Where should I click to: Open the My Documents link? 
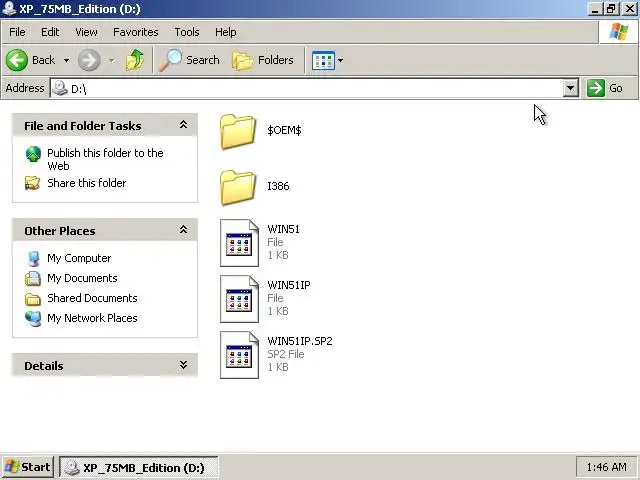[x=82, y=278]
